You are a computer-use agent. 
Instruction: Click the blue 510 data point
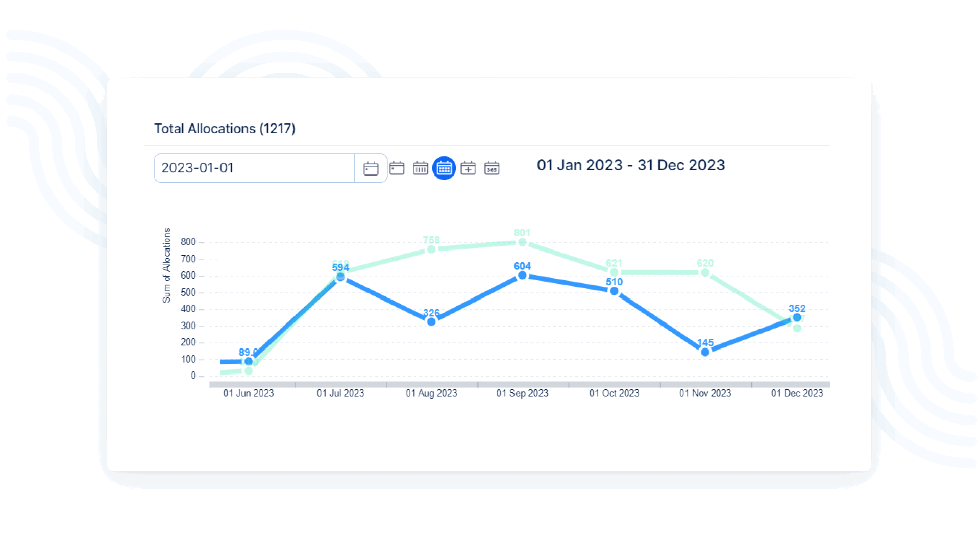614,291
